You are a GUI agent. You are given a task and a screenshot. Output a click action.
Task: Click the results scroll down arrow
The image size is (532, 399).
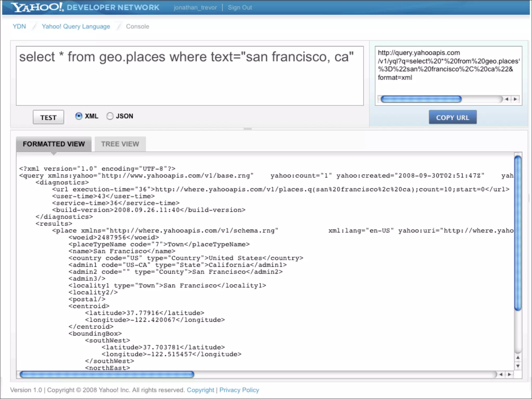pyautogui.click(x=518, y=366)
